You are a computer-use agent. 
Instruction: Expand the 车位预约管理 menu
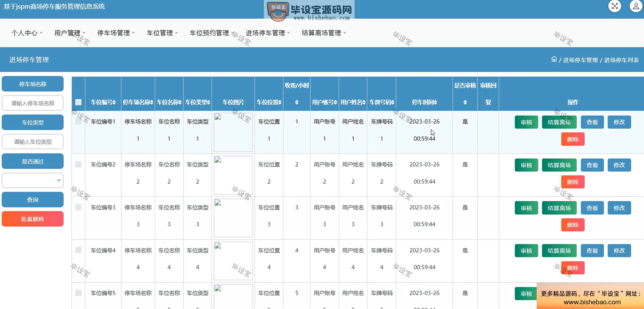212,33
